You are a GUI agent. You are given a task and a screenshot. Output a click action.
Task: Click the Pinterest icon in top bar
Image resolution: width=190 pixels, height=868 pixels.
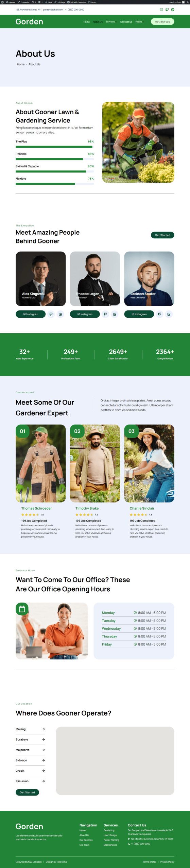[172, 9]
